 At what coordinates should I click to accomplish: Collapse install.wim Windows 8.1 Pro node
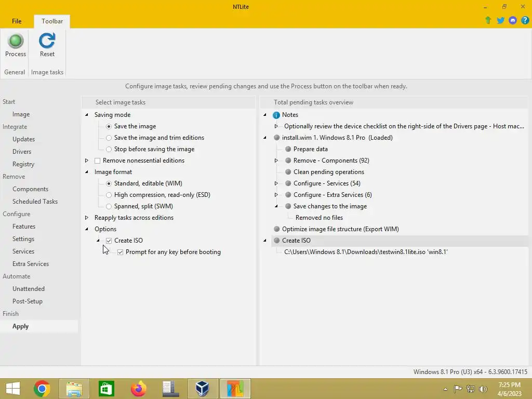pos(265,137)
